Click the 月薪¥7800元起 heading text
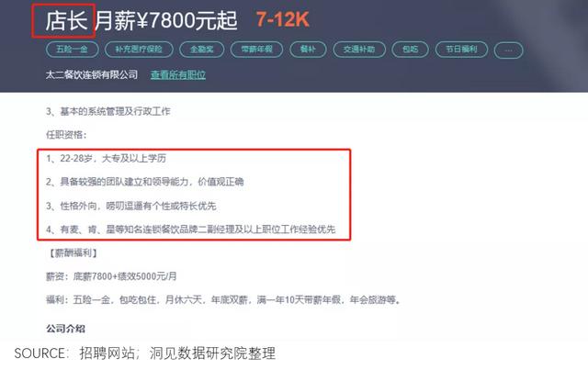 click(x=166, y=20)
